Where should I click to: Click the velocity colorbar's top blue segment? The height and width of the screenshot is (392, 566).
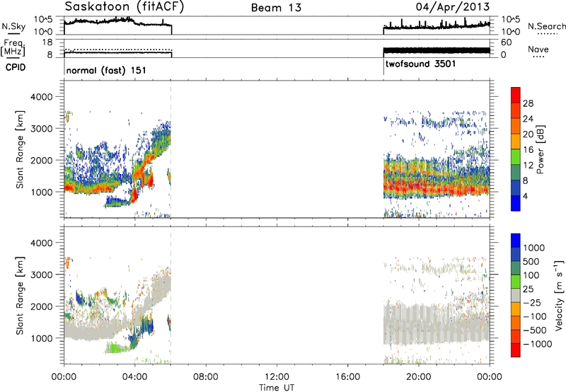coord(516,241)
